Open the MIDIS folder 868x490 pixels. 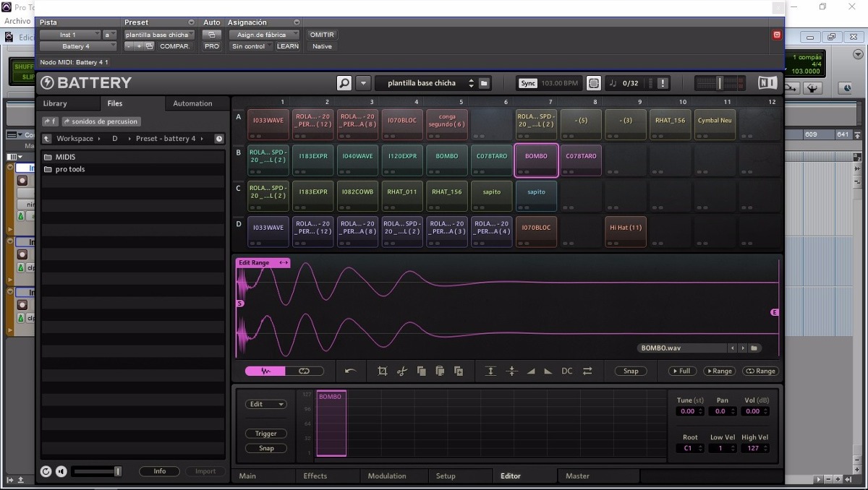coord(133,157)
